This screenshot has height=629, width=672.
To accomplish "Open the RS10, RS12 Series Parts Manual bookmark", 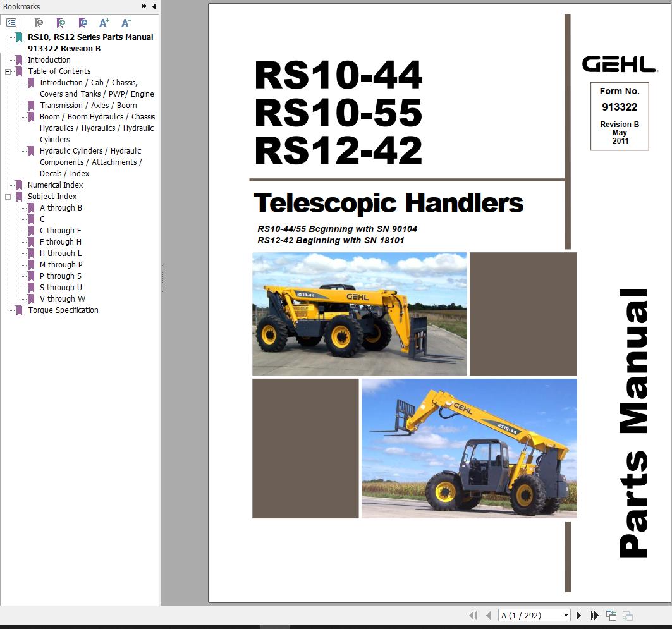I will [x=90, y=42].
